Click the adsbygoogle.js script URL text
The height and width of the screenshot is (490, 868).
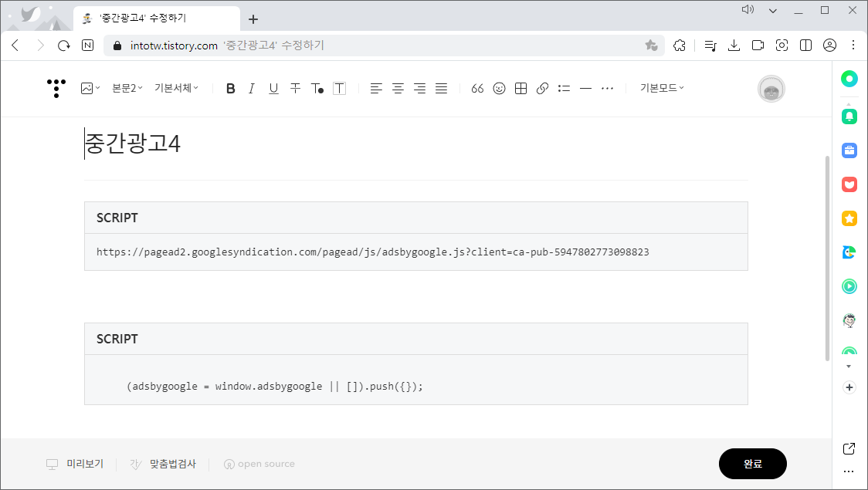372,252
